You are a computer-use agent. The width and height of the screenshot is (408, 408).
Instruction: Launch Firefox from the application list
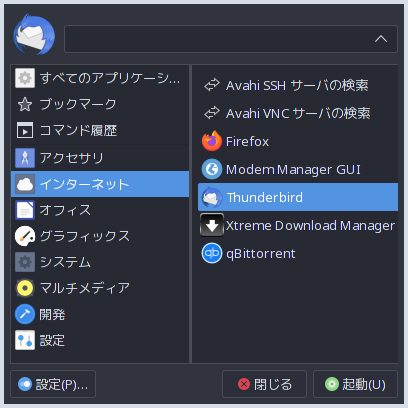298,141
